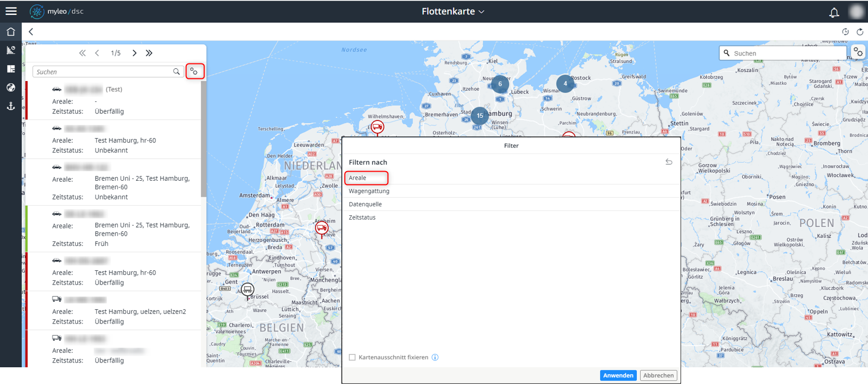Click the magnifier in the list search box
Image resolution: width=868 pixels, height=387 pixels.
point(176,71)
